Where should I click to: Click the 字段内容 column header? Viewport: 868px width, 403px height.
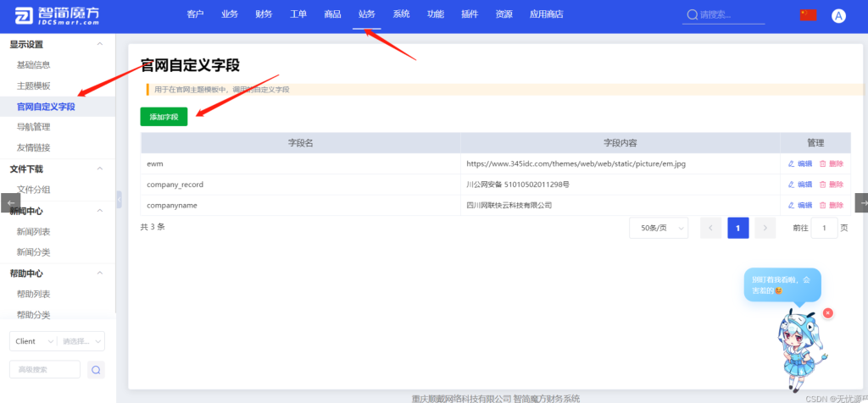pyautogui.click(x=620, y=142)
